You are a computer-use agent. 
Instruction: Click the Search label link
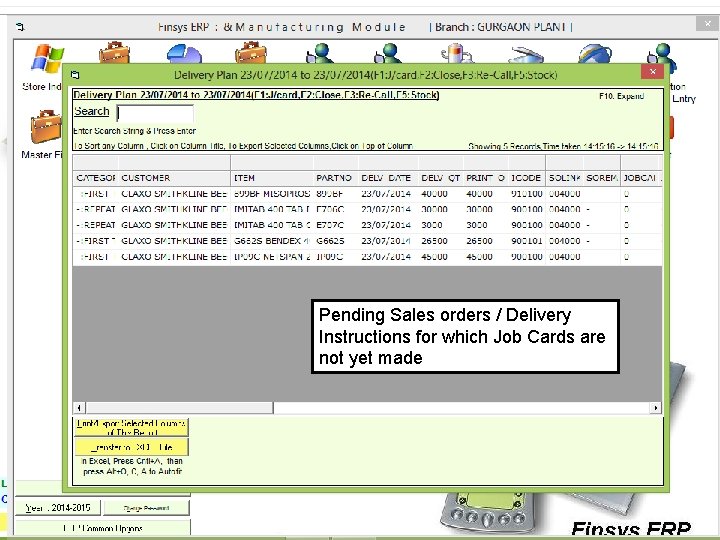click(x=92, y=111)
